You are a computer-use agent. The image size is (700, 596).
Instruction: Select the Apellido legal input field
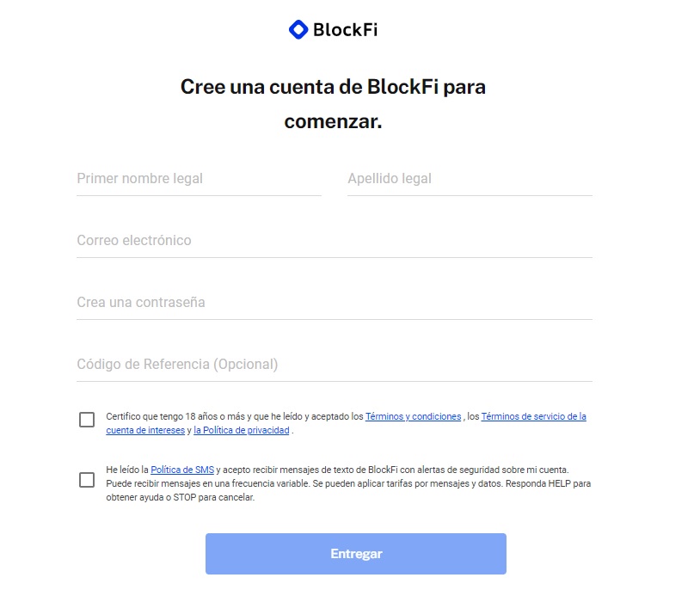[470, 179]
